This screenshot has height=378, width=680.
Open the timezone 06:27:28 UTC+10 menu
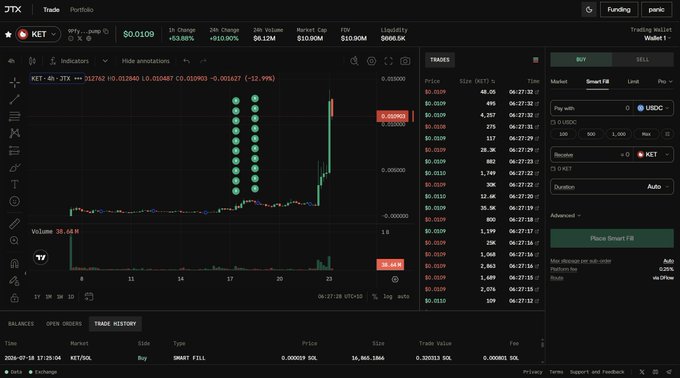point(340,297)
